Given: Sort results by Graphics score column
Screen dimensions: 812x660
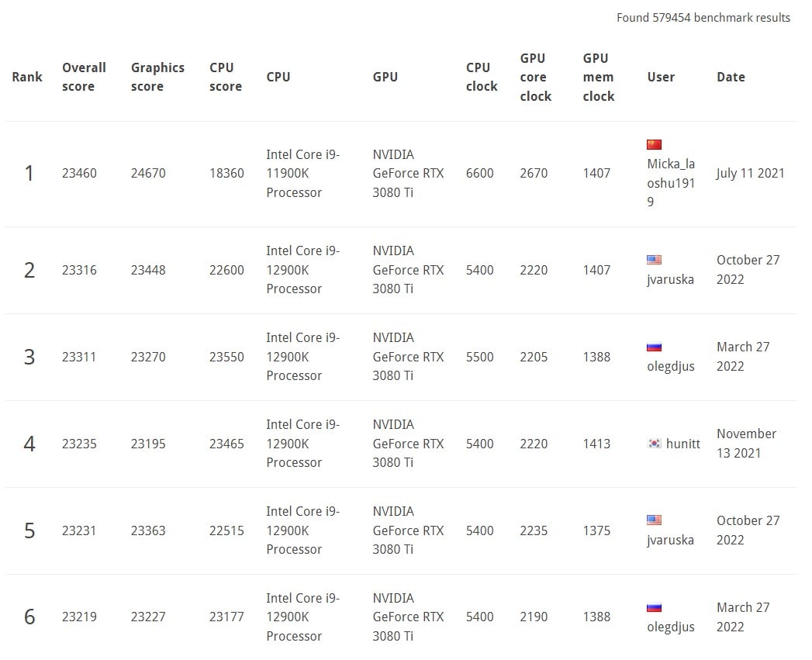Looking at the screenshot, I should [157, 77].
